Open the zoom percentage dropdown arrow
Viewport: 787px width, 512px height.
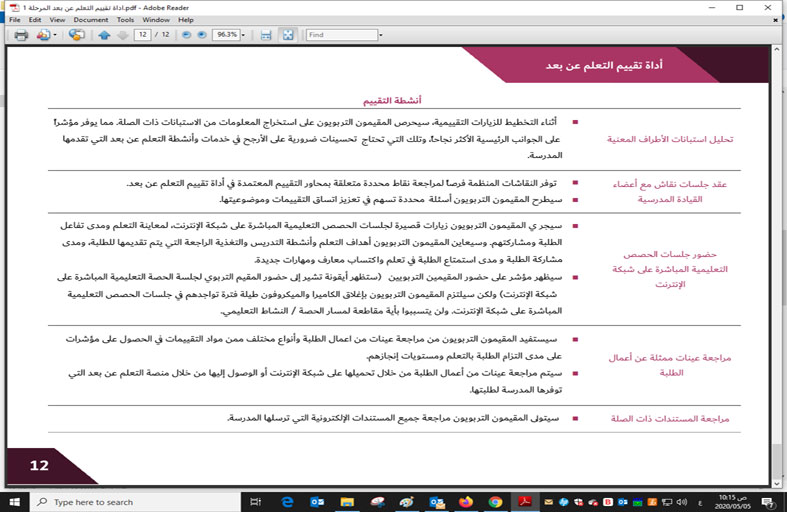point(244,35)
